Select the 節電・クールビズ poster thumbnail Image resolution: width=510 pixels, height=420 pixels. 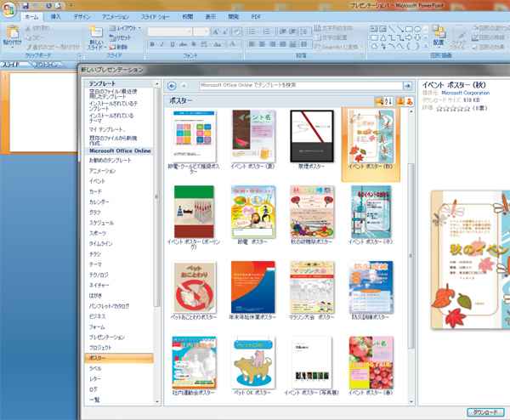tap(194, 136)
